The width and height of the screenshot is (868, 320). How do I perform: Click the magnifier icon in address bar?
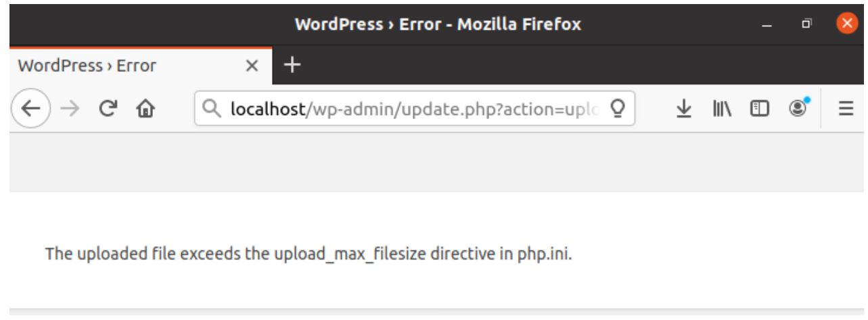coord(212,108)
